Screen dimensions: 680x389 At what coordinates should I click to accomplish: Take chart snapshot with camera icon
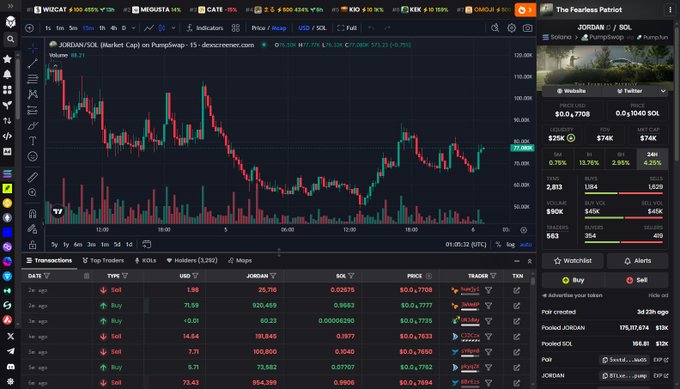tap(527, 28)
